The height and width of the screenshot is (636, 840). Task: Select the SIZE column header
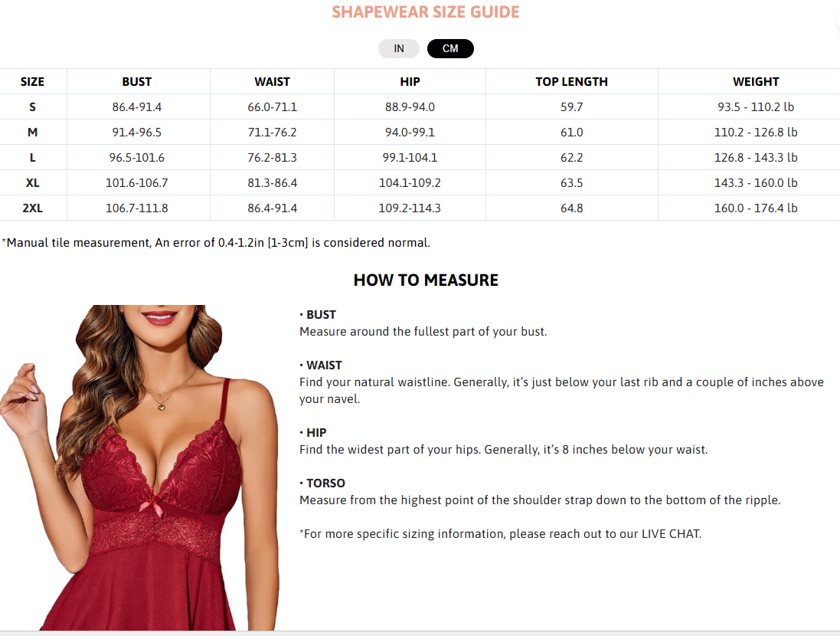coord(32,81)
